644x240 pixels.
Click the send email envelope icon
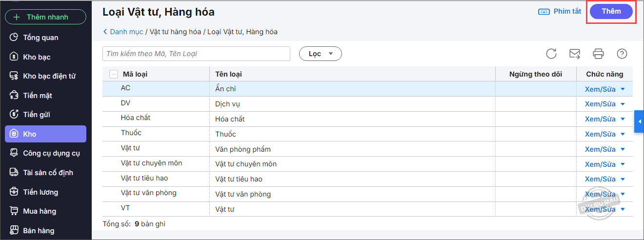[575, 54]
